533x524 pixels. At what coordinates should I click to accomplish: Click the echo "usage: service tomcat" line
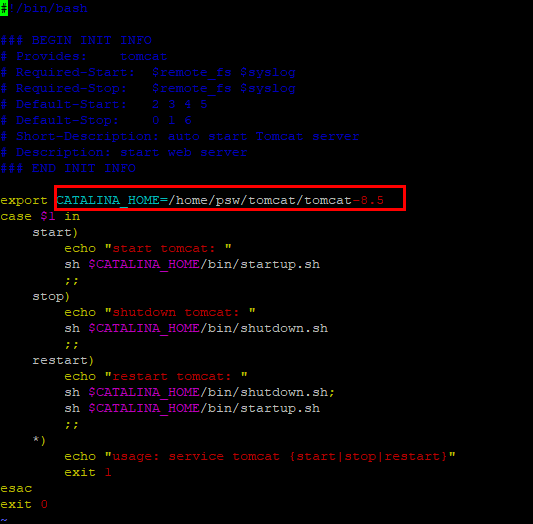coord(260,456)
